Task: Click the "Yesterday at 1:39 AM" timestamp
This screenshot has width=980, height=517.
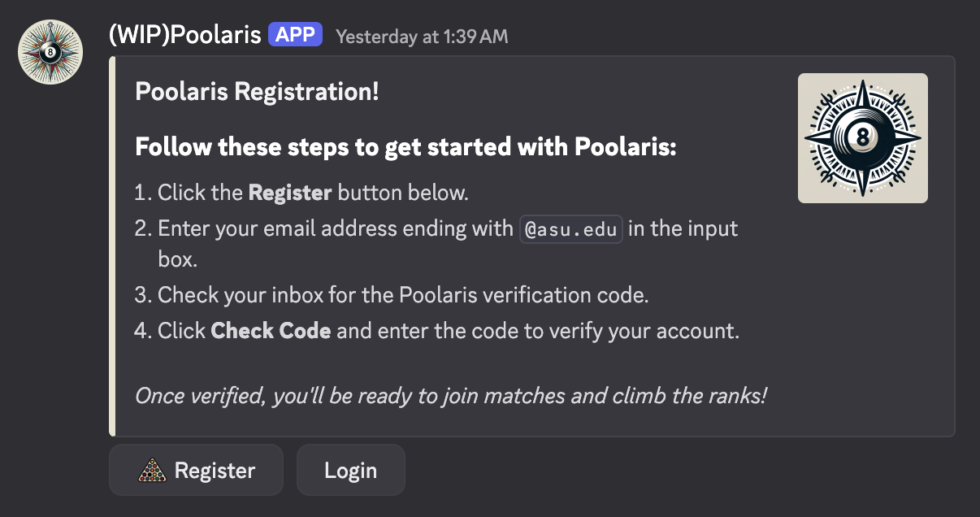Action: pyautogui.click(x=422, y=37)
